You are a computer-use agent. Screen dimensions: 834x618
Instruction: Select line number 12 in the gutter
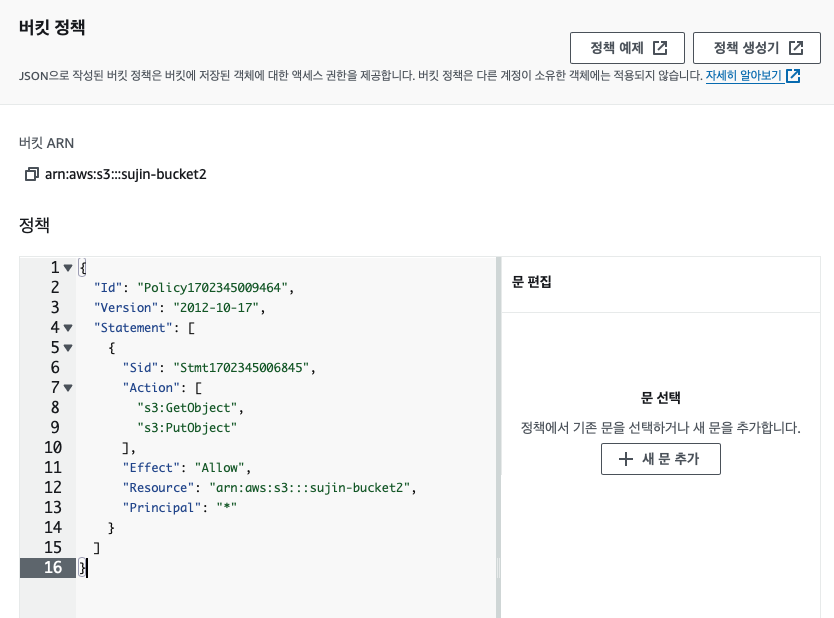(53, 488)
